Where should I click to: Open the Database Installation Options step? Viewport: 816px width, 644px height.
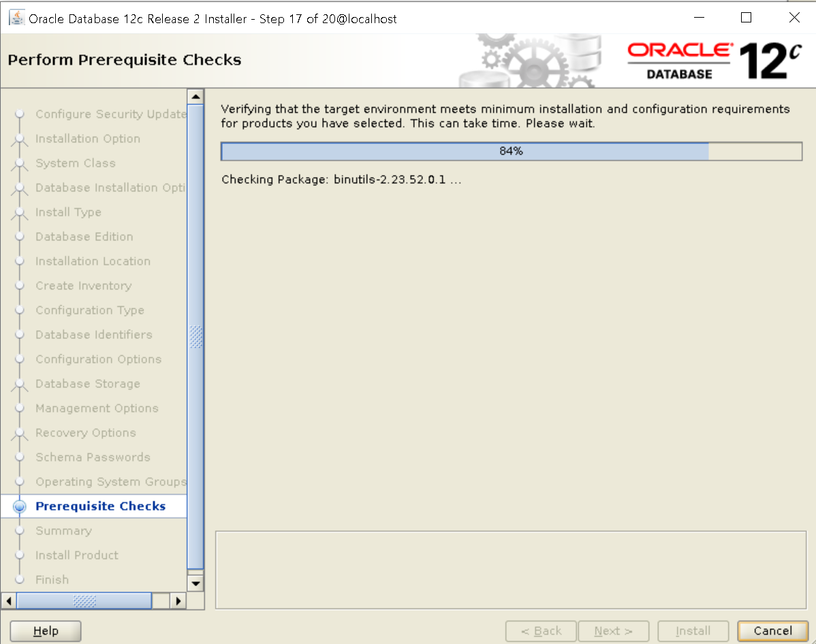coord(110,187)
